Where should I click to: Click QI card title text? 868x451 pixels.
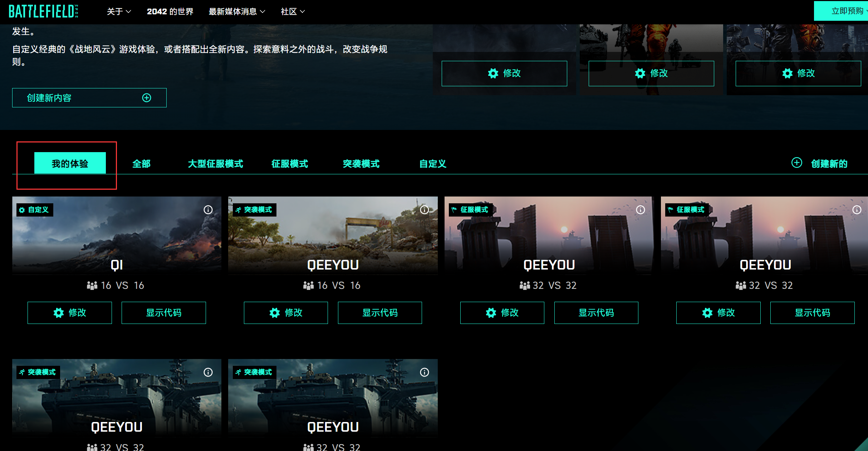coord(117,265)
